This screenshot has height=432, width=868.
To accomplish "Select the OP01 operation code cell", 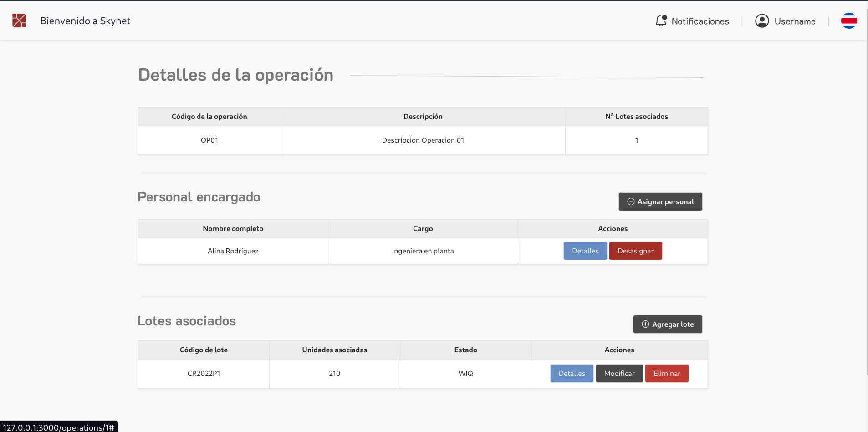I will pyautogui.click(x=209, y=140).
